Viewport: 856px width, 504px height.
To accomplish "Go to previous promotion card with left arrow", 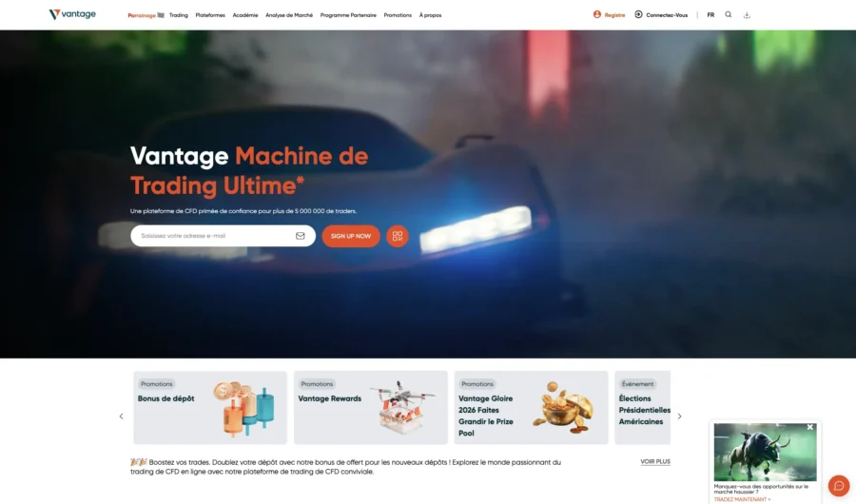I will (121, 417).
